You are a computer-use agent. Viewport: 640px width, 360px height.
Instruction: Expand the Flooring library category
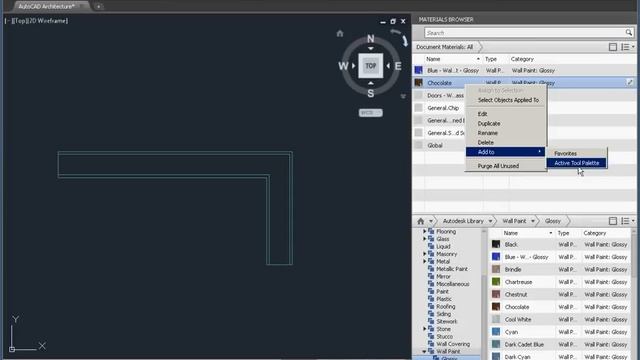pos(424,231)
